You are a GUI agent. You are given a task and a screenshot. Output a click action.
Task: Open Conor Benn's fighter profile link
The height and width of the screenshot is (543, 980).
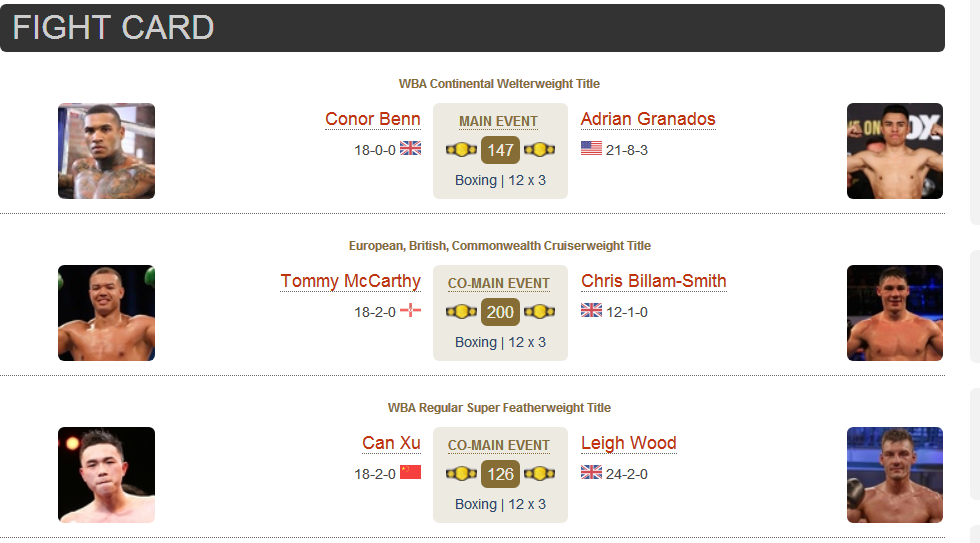tap(372, 119)
